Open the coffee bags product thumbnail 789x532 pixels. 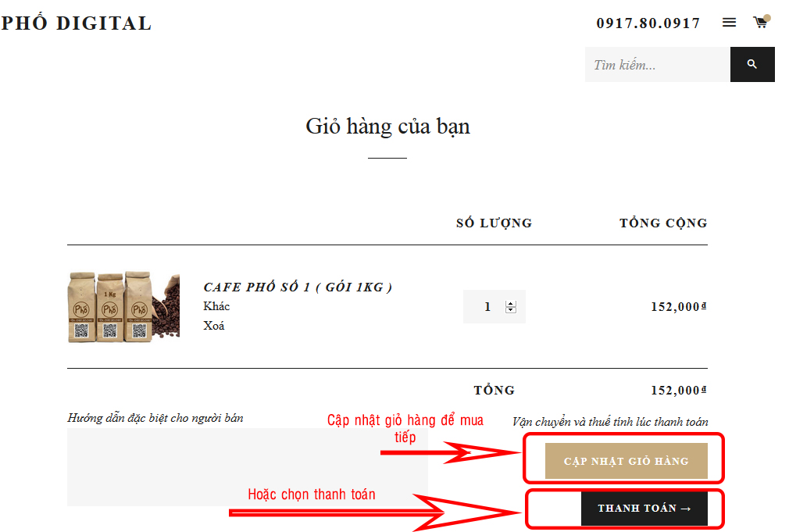point(123,307)
